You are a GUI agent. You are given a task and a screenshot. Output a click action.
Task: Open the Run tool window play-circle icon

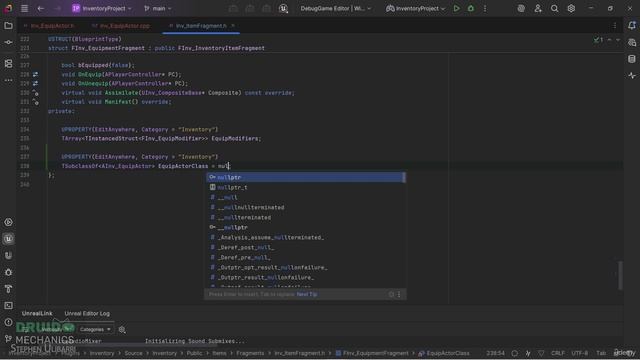[8, 222]
